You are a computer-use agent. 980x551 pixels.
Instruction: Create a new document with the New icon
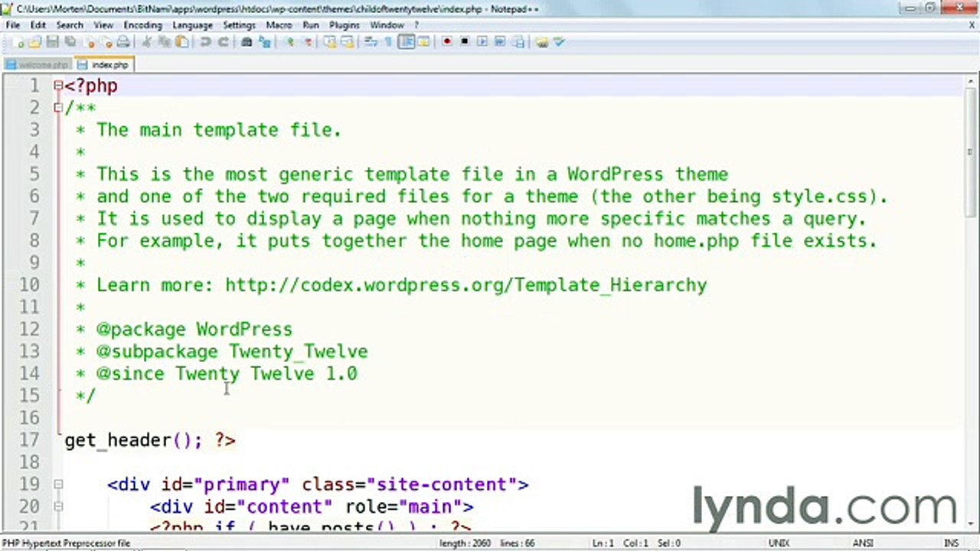coord(18,42)
